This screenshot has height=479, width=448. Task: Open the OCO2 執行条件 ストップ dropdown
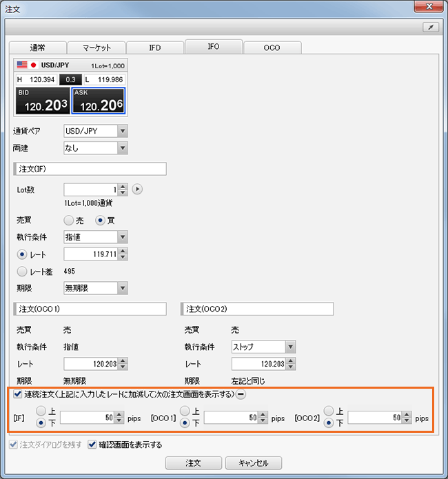[x=290, y=347]
